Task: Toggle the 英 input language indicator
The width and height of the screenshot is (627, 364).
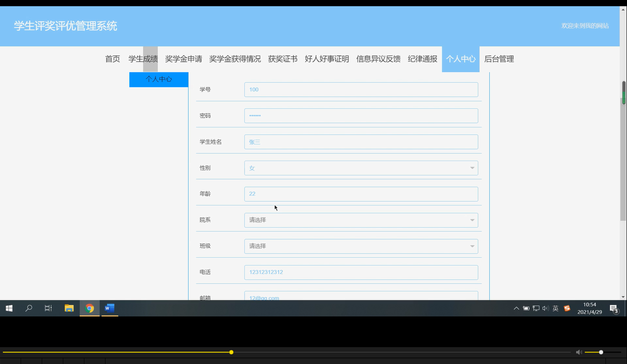Action: click(x=555, y=308)
